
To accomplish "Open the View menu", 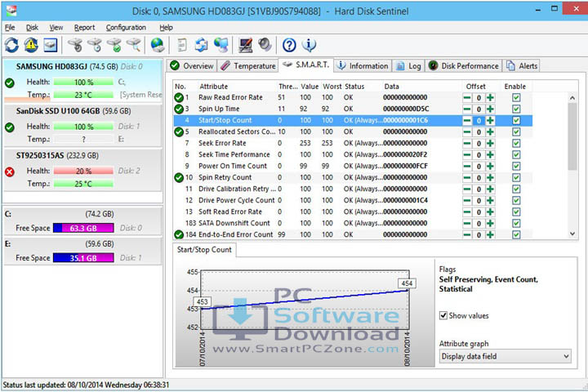I will tap(56, 28).
